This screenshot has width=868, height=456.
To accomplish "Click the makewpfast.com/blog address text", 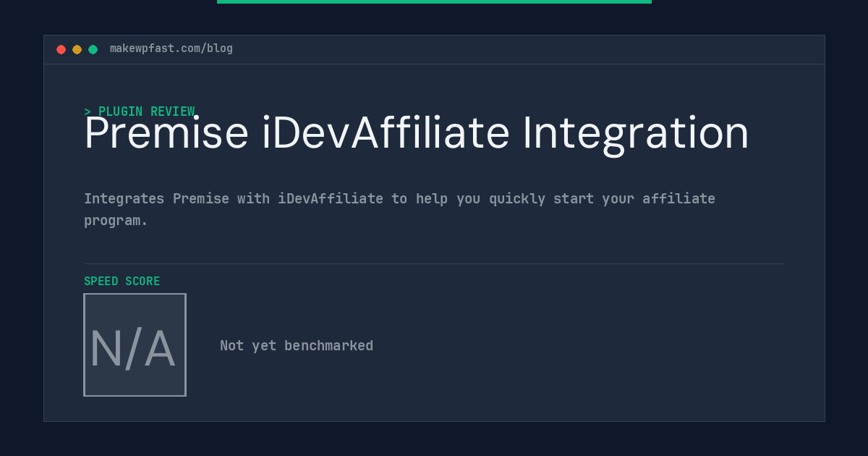I will [x=171, y=48].
